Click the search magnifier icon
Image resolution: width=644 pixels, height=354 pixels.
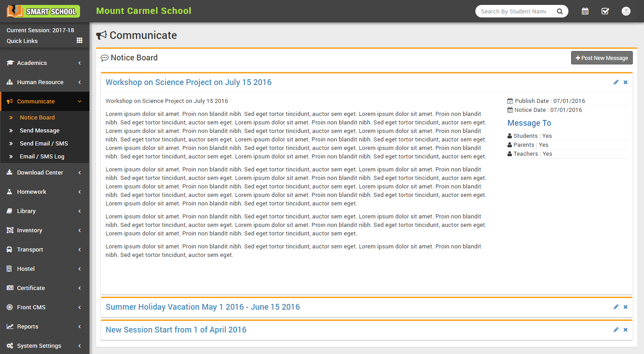[x=559, y=12]
